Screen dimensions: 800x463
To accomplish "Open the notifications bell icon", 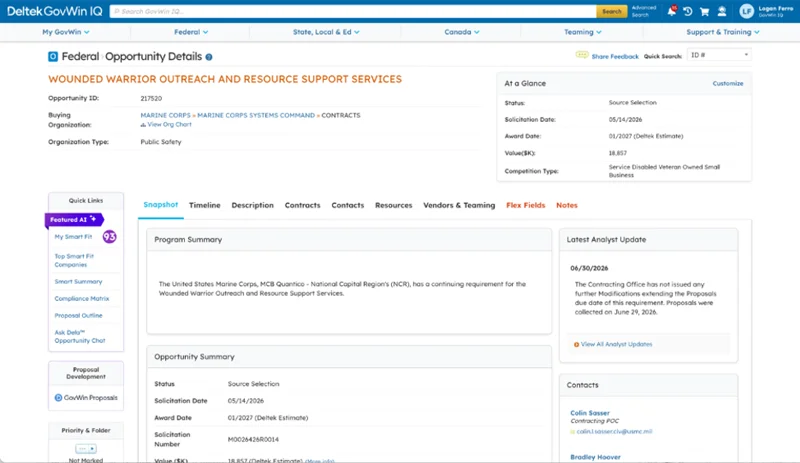I will 671,11.
